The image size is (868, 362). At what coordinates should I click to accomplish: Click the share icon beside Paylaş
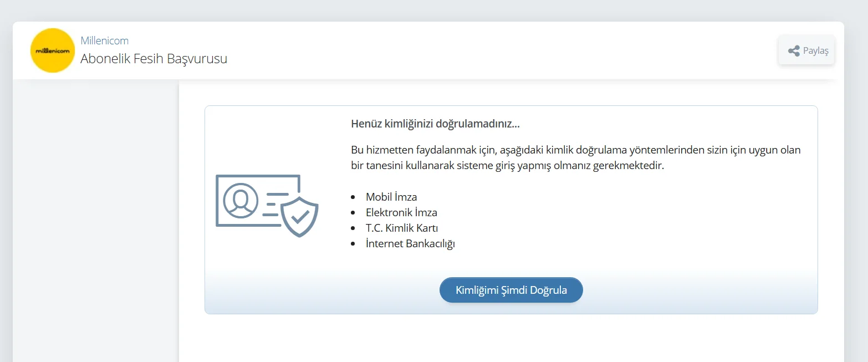point(793,50)
